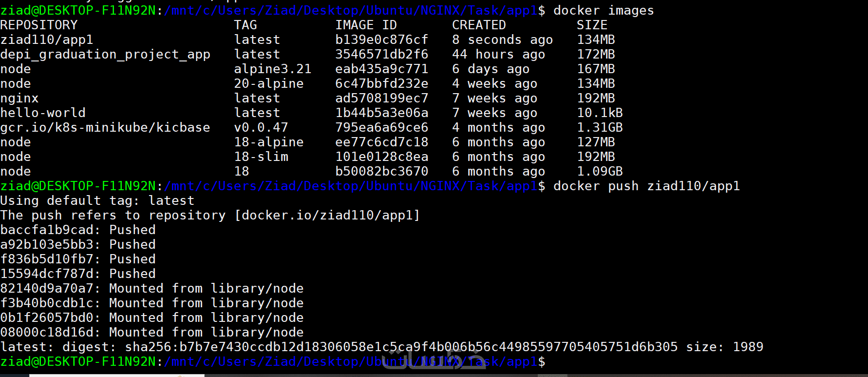
Task: Select the sha256 digest hash
Action: tap(401, 347)
